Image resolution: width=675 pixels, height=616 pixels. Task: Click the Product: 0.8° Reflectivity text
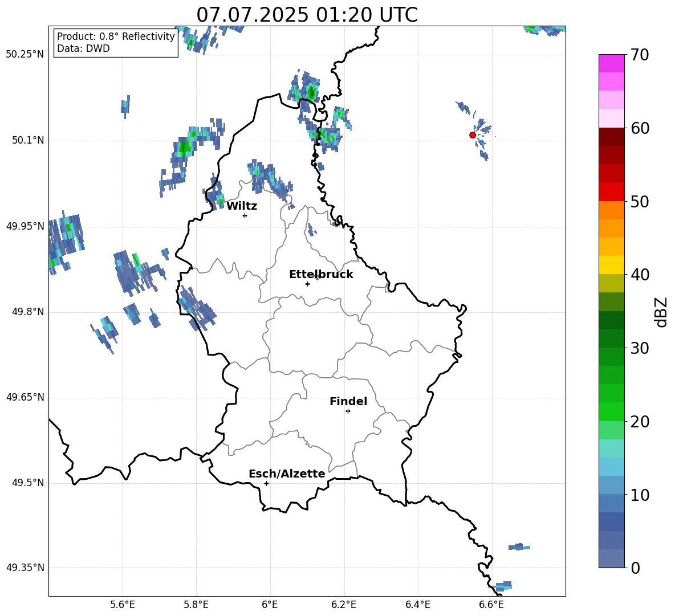point(116,36)
